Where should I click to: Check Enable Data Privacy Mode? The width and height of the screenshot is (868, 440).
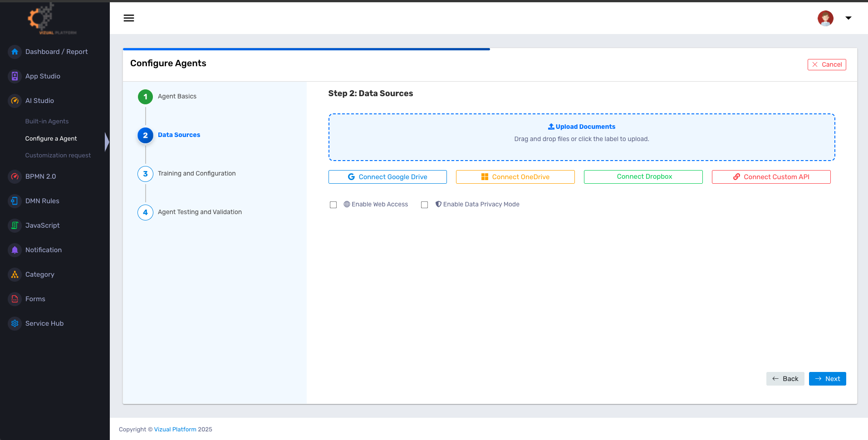[425, 205]
